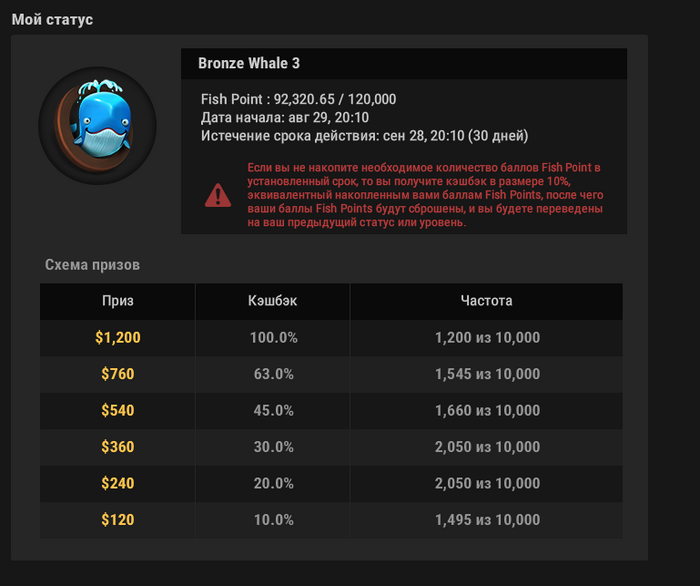Screen dimensions: 700x586
Task: Select the $120 prize cell
Action: (117, 520)
